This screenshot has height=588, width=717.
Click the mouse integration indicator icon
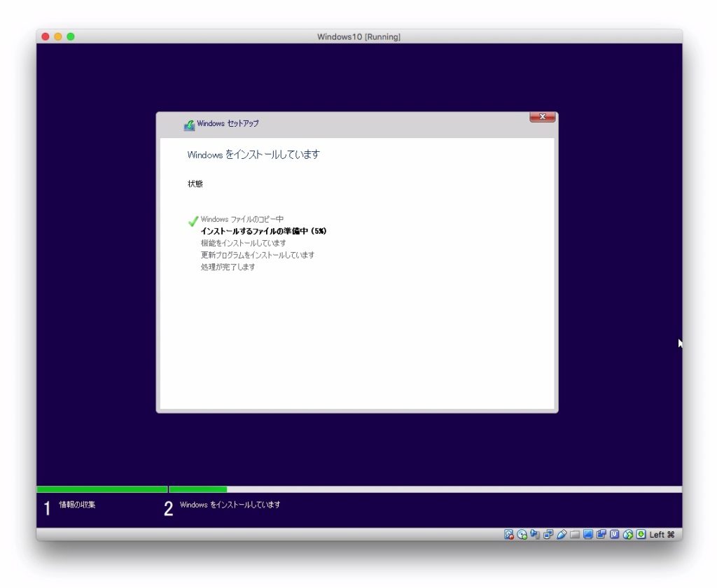(628, 534)
